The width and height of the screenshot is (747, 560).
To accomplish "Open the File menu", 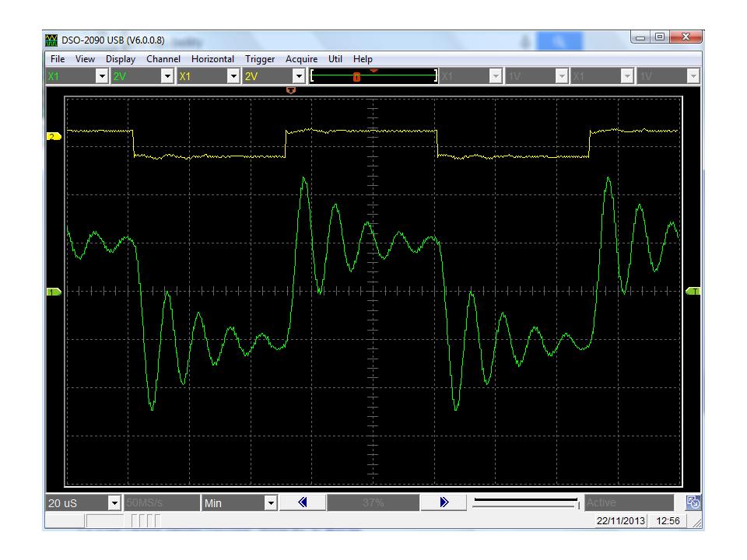I will point(57,59).
